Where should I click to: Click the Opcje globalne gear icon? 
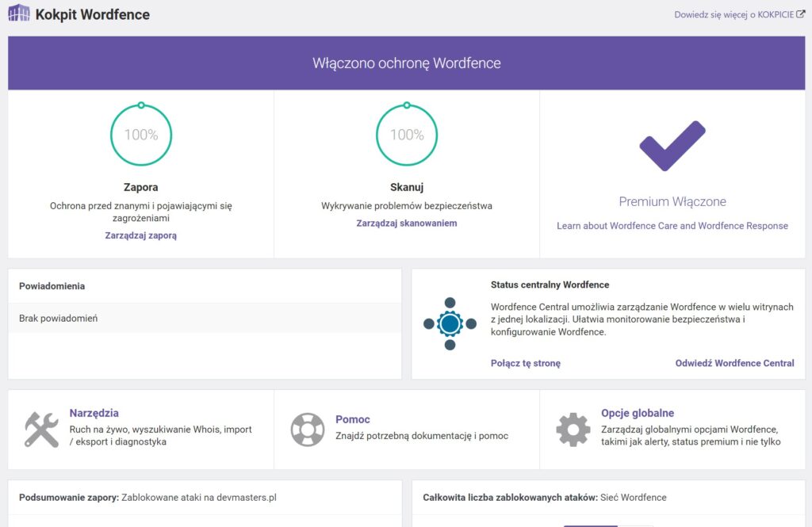click(x=573, y=430)
